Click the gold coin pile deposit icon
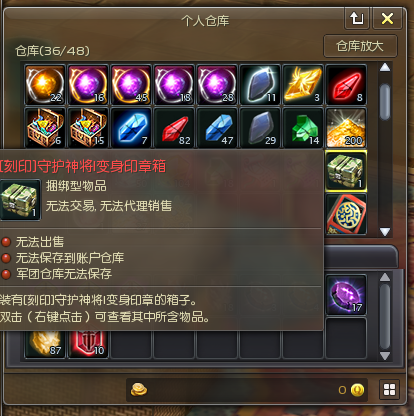The height and width of the screenshot is (416, 414). tap(139, 389)
